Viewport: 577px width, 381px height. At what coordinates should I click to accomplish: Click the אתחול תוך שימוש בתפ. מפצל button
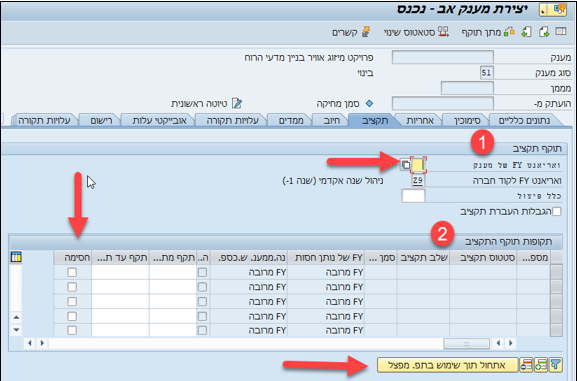tap(447, 365)
